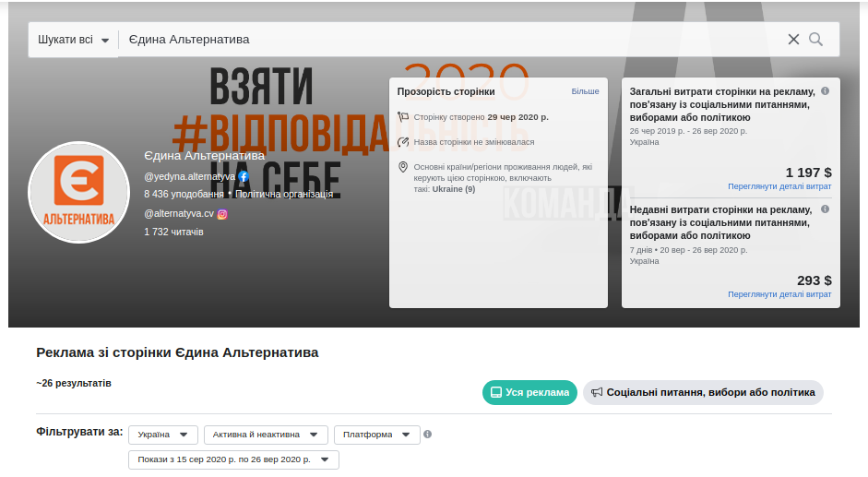The image size is (868, 477).
Task: Open the Шукати всі dropdown
Action: point(73,40)
